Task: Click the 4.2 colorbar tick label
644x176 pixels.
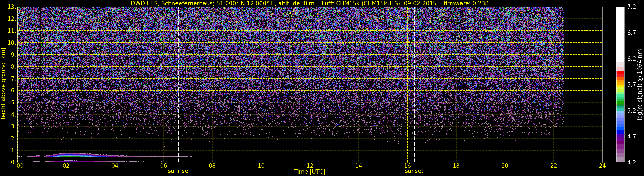Action: pyautogui.click(x=632, y=163)
